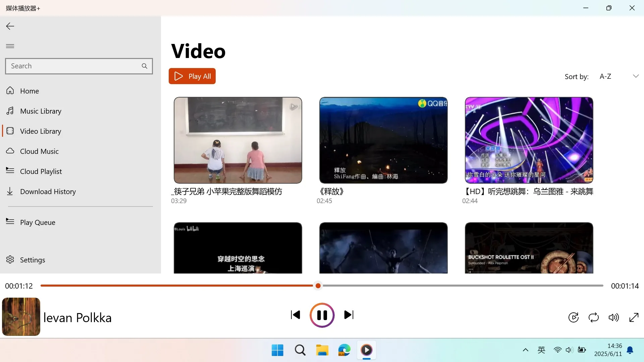The image size is (644, 362).
Task: Open the playback speed control icon
Action: pyautogui.click(x=574, y=317)
